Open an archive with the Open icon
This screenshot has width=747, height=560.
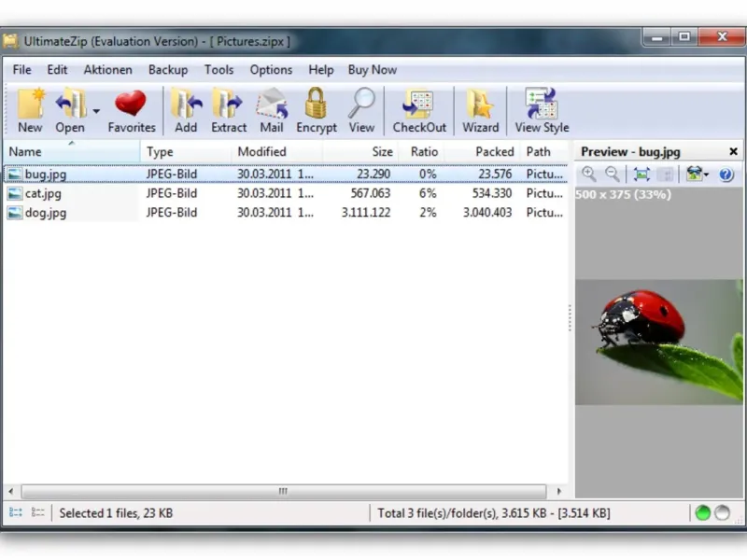tap(71, 103)
